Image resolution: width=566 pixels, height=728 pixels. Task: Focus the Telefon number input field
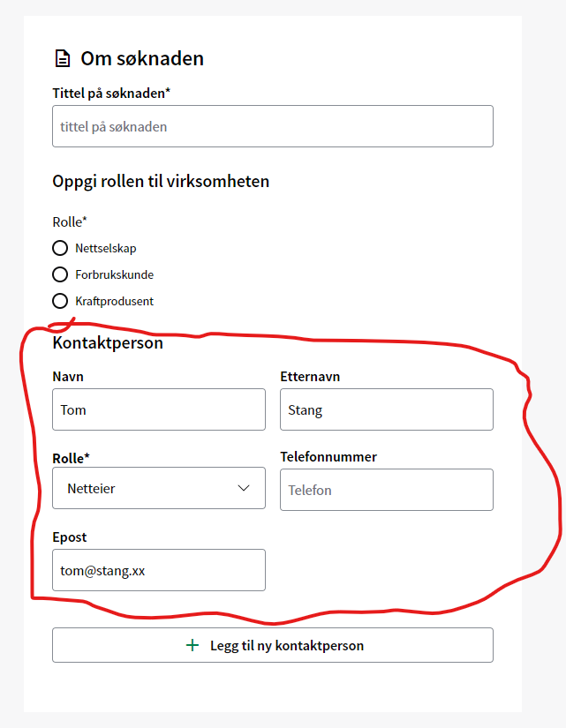coord(387,490)
